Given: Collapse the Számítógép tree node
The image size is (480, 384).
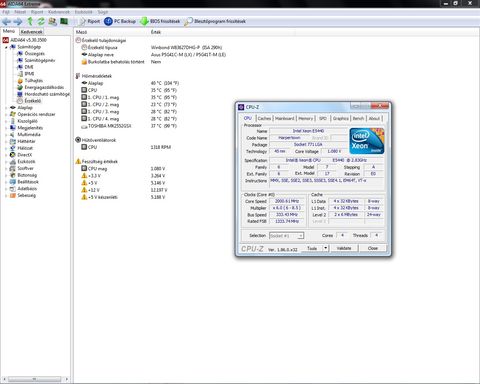Looking at the screenshot, I should 6,47.
